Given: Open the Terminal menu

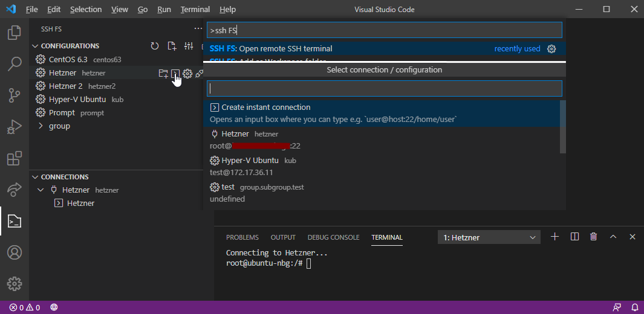Looking at the screenshot, I should [195, 10].
